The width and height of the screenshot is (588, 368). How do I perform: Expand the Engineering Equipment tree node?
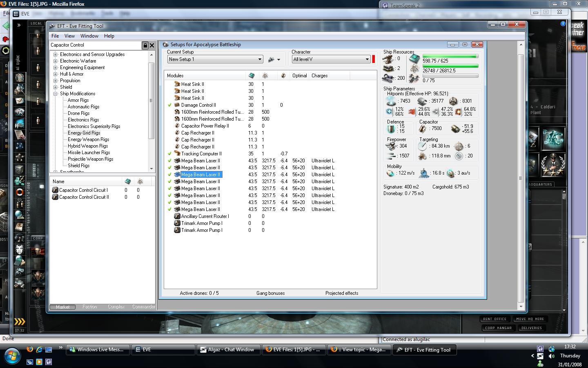(x=56, y=67)
